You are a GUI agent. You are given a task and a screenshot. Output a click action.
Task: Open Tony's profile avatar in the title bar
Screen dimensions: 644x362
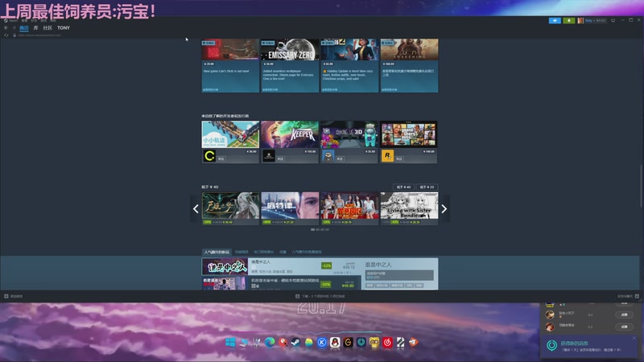580,21
